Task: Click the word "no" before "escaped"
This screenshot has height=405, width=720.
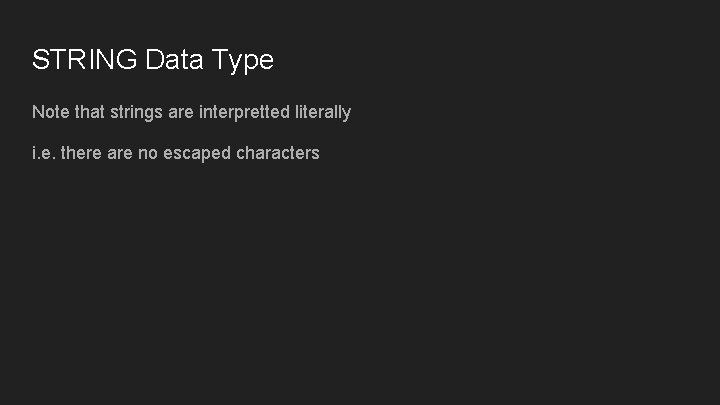Action: [x=147, y=153]
